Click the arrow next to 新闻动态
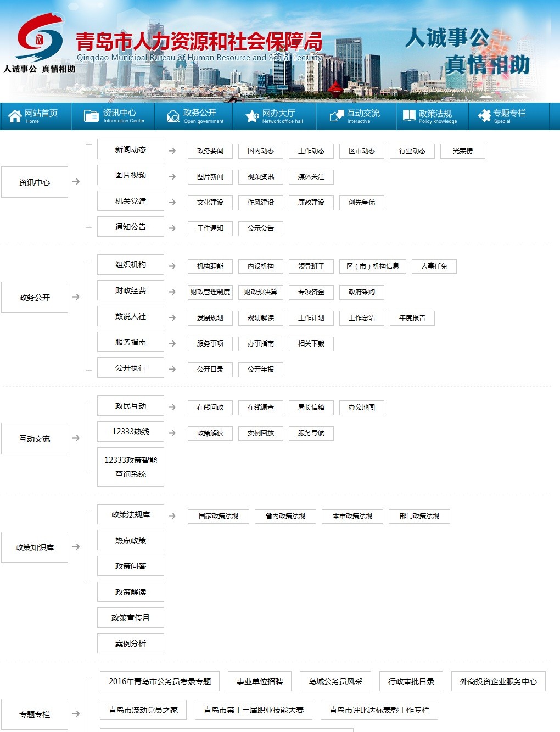The image size is (560, 732). (x=172, y=150)
